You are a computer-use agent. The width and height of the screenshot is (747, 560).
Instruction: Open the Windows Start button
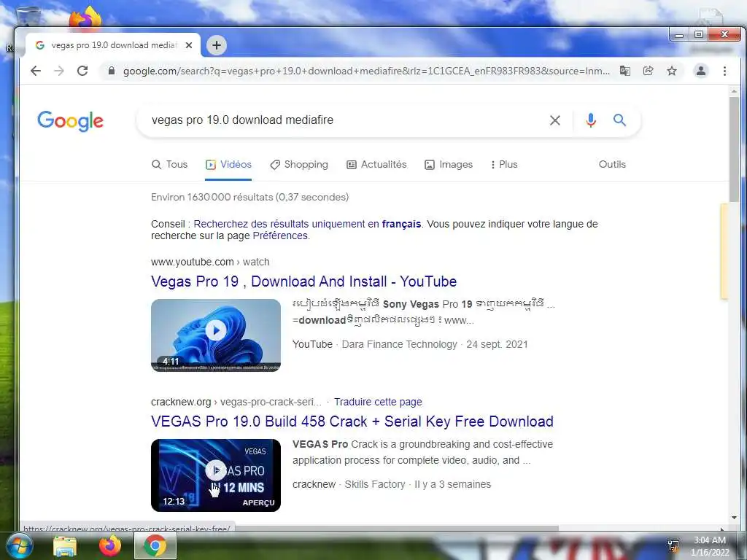click(x=20, y=545)
